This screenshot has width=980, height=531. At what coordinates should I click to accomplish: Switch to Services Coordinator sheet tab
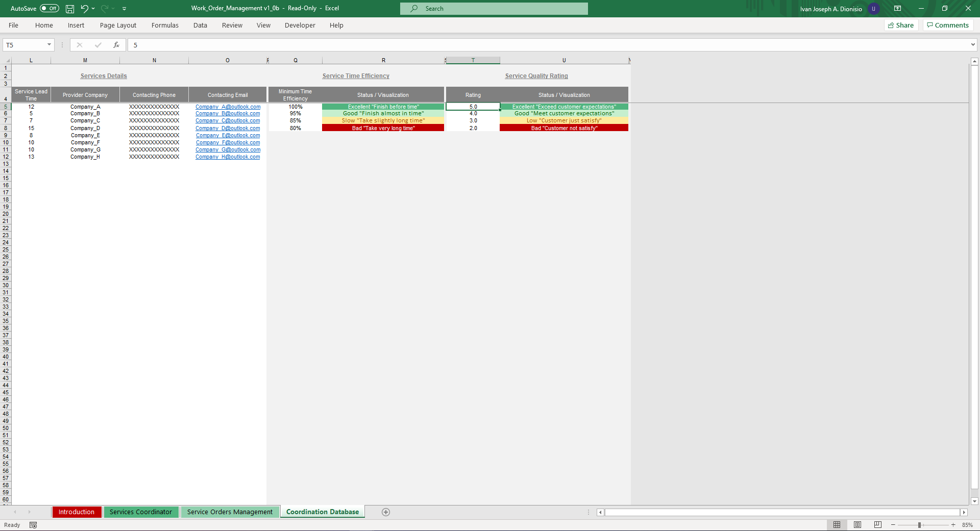pyautogui.click(x=141, y=512)
